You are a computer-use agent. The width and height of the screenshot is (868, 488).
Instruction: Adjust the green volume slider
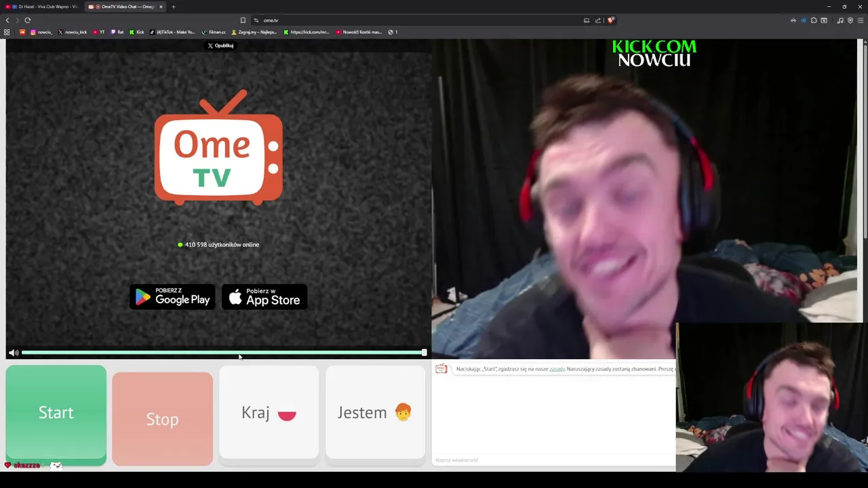[224, 352]
